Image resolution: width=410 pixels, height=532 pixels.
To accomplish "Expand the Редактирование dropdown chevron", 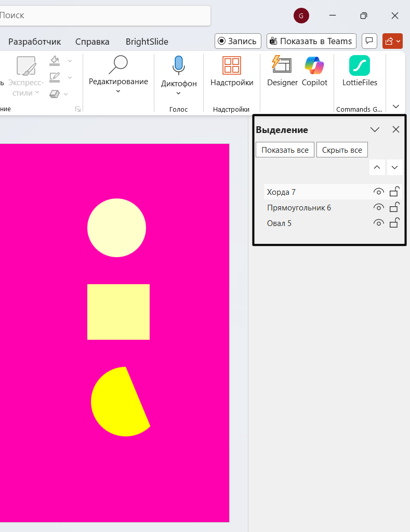I will [x=118, y=91].
